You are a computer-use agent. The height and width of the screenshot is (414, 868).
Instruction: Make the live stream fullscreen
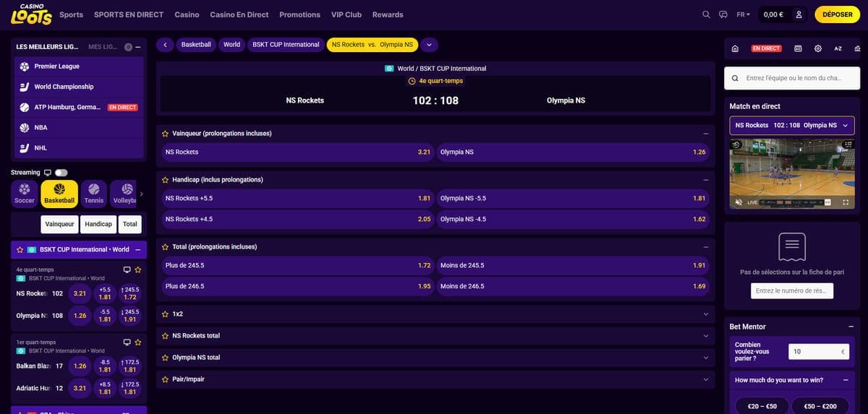[845, 202]
